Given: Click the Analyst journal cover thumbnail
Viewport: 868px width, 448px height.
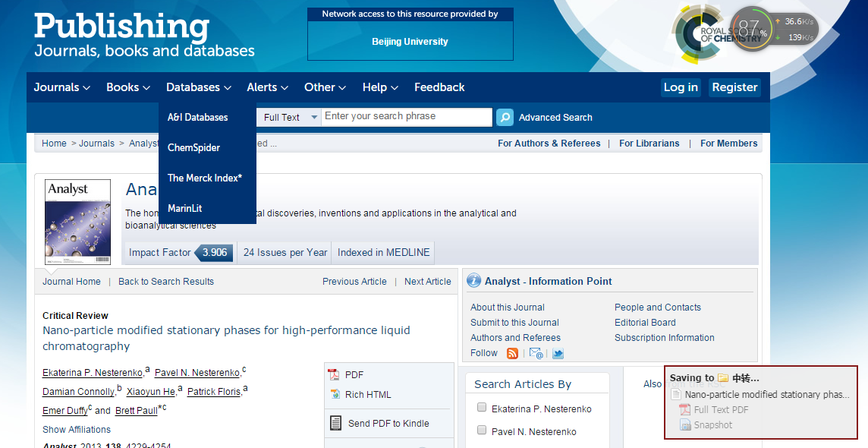Looking at the screenshot, I should 77,222.
